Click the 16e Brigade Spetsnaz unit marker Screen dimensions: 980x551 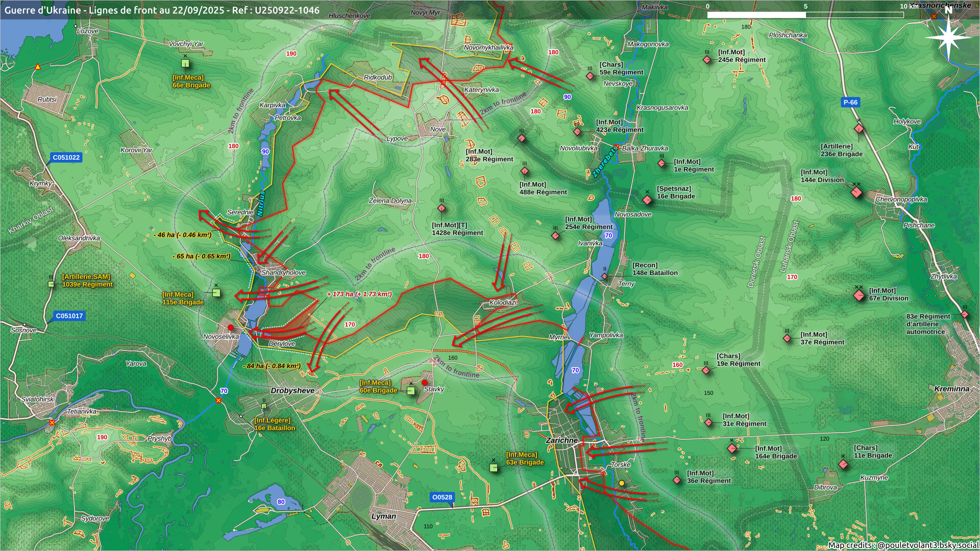click(647, 199)
